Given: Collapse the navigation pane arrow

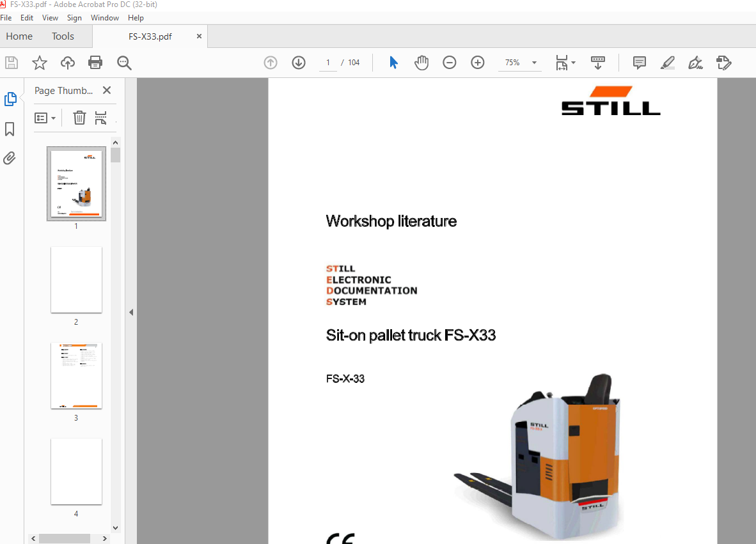Looking at the screenshot, I should click(x=131, y=312).
